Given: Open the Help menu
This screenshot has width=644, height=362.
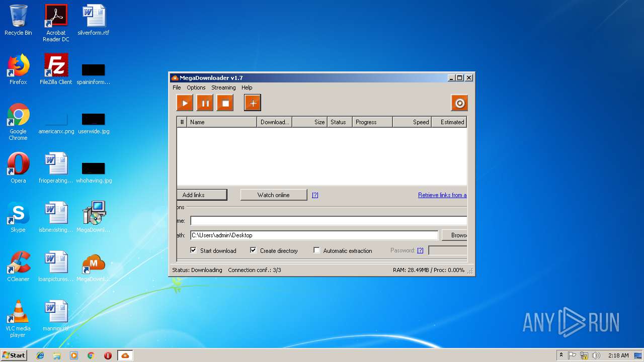Looking at the screenshot, I should click(247, 87).
